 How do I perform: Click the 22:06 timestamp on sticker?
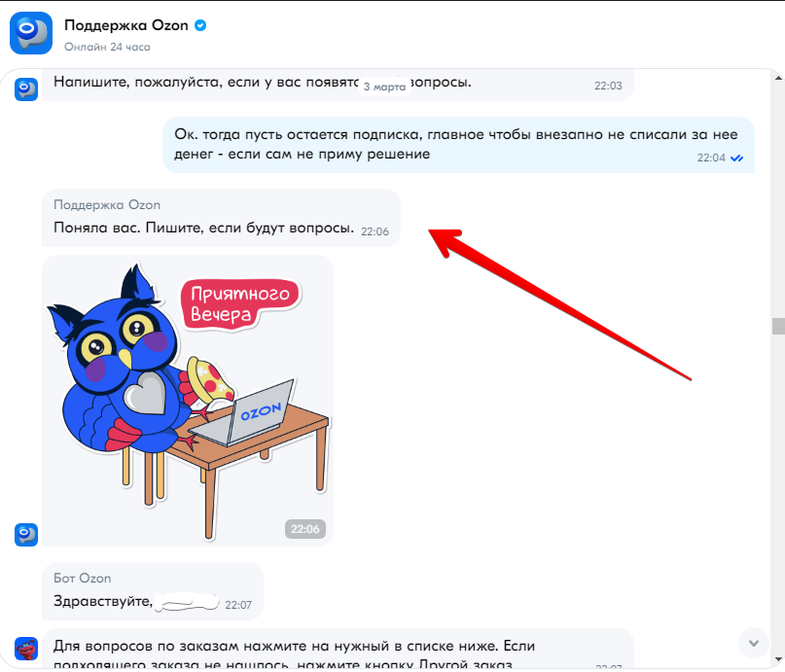click(305, 529)
